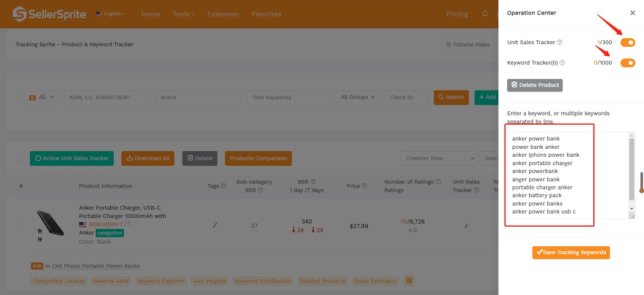
Task: Click the Sub-category BSR help icon
Action: click(260, 190)
